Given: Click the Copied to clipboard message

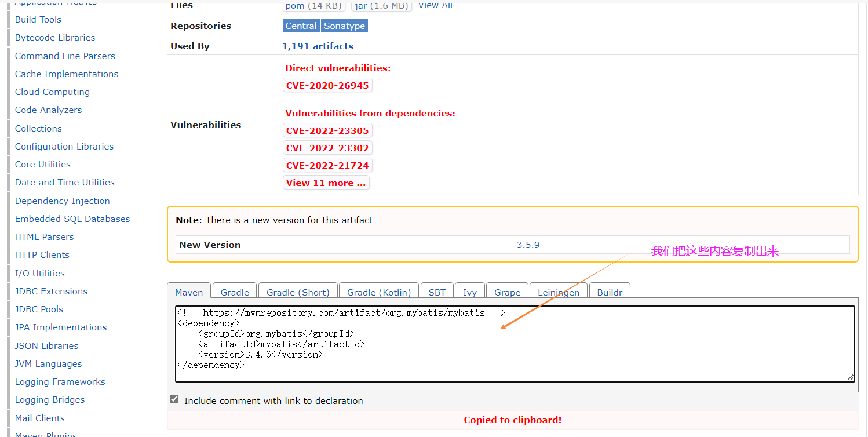Looking at the screenshot, I should point(512,420).
